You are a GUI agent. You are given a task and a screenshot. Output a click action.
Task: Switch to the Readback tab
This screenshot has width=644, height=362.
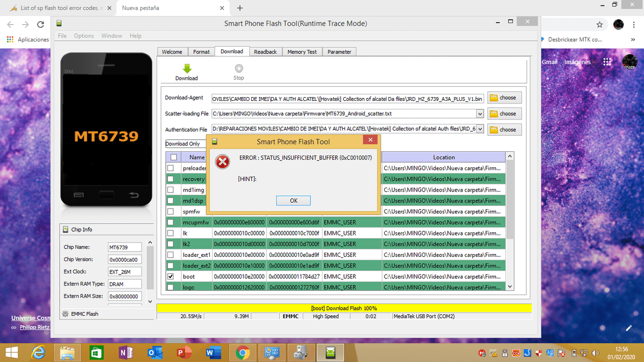[x=266, y=51]
